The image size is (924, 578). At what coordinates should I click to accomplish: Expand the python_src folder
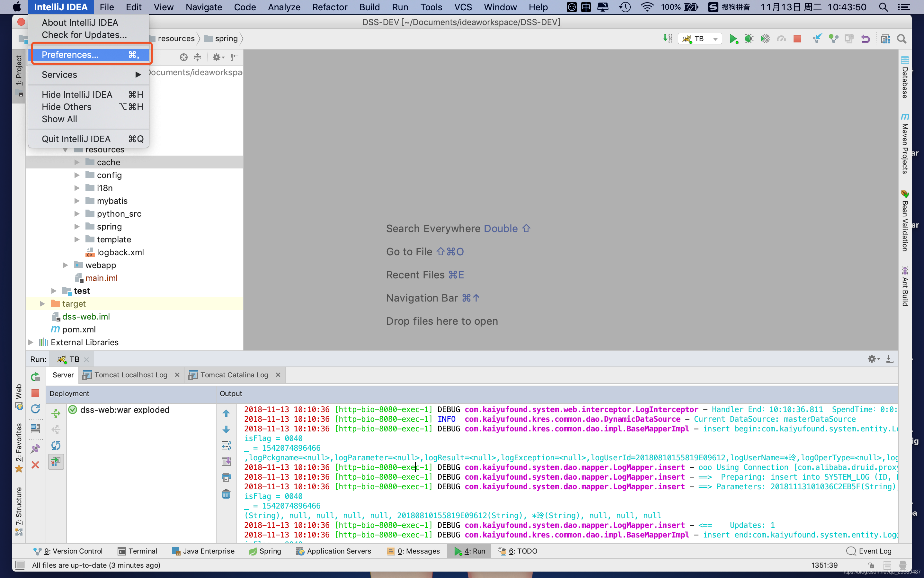pyautogui.click(x=77, y=214)
